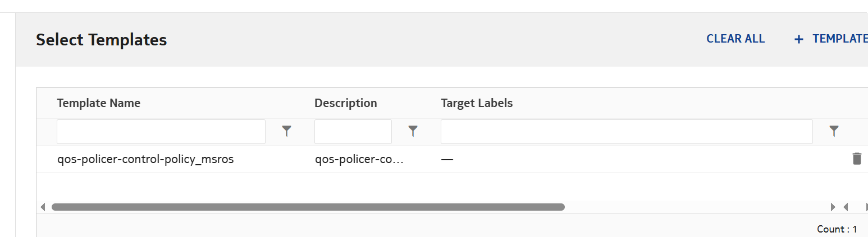
Task: Click the TEMPLATE add button label
Action: coord(840,39)
